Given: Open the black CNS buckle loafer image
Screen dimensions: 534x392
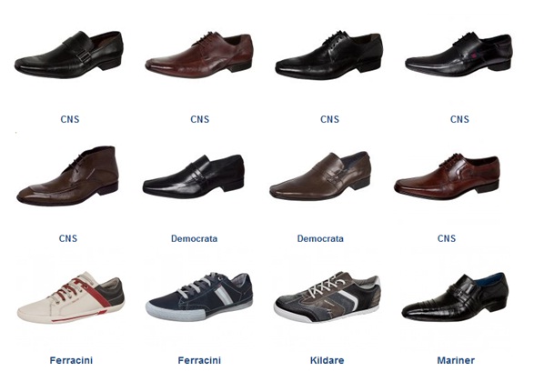Looking at the screenshot, I should (68, 55).
